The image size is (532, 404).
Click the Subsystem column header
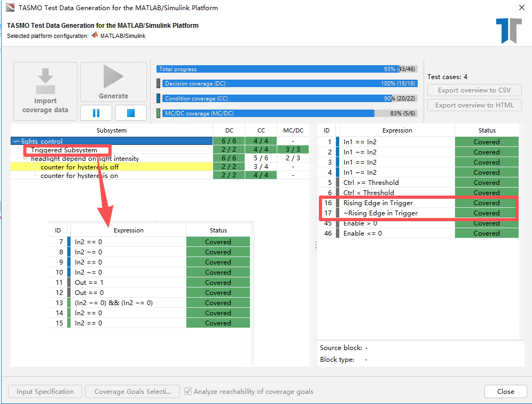pos(112,130)
